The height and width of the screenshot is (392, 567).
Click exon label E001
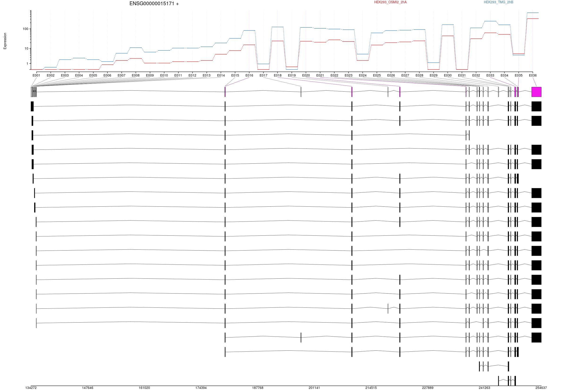coord(36,75)
